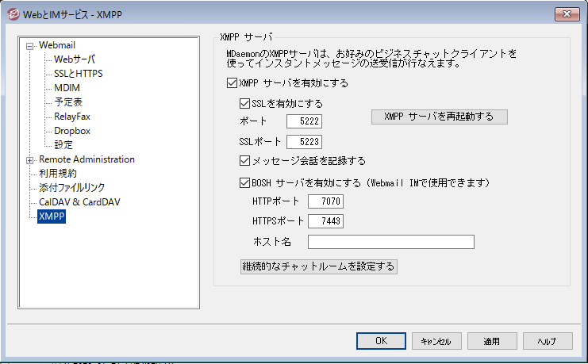Select Dropbox in the tree
Screen dimensions: 588x364
[72, 131]
